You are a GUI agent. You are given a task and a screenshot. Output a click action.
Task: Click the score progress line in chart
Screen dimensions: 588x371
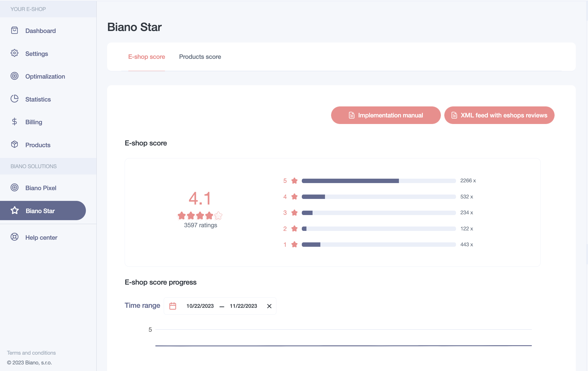pyautogui.click(x=343, y=346)
